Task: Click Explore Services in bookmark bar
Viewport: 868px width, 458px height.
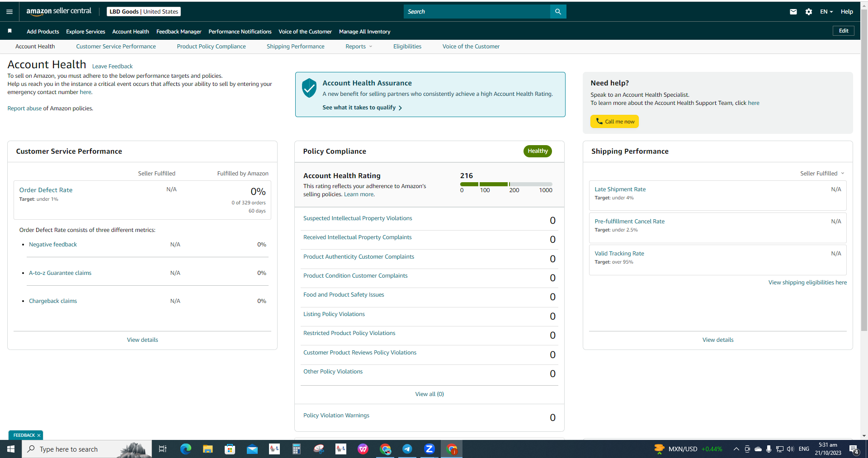Action: [85, 32]
